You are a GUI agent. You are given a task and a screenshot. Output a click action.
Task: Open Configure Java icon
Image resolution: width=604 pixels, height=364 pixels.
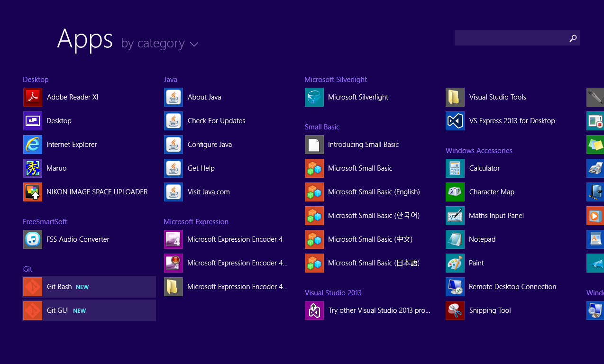(x=174, y=145)
